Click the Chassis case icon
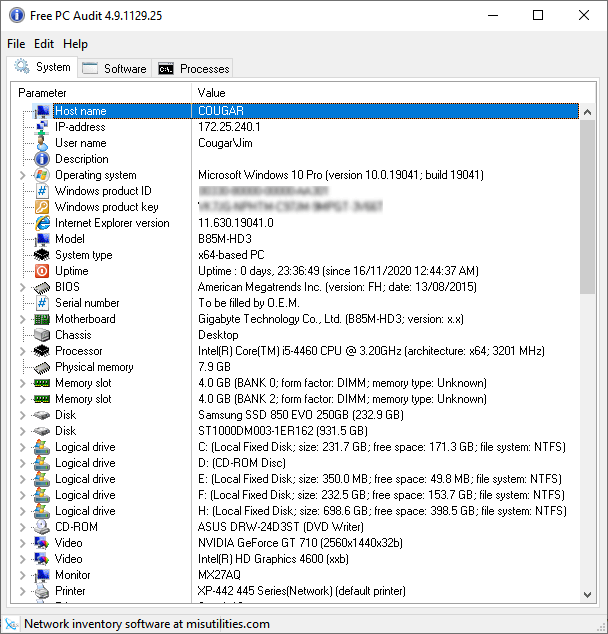Screen dimensions: 608x634 point(42,335)
